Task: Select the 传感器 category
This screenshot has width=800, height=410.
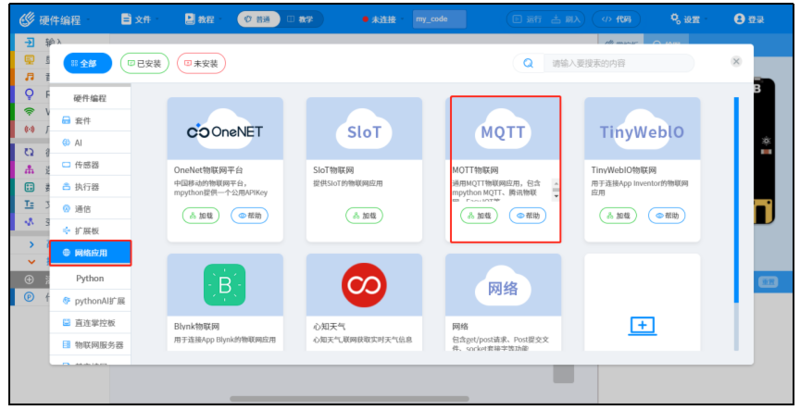Action: (x=90, y=165)
